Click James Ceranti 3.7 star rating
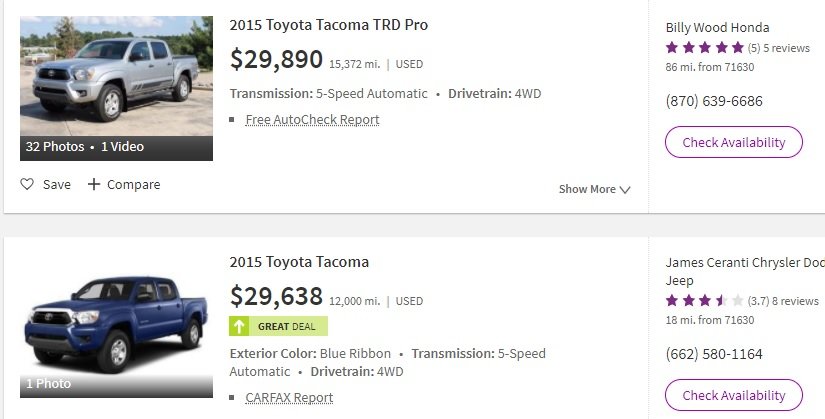The image size is (825, 419). [x=705, y=301]
